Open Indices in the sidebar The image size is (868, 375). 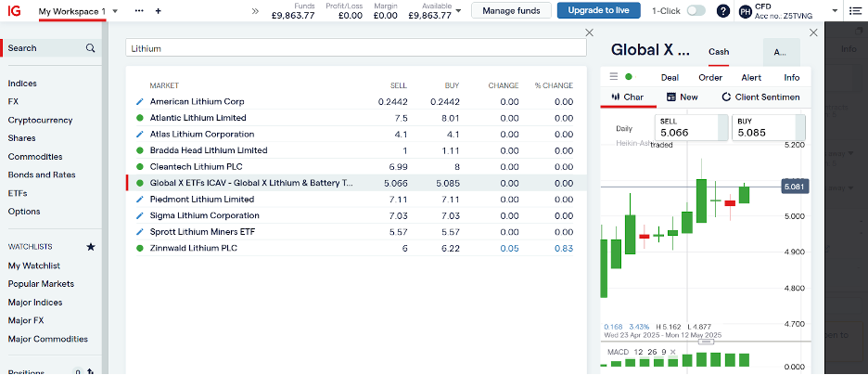(22, 84)
